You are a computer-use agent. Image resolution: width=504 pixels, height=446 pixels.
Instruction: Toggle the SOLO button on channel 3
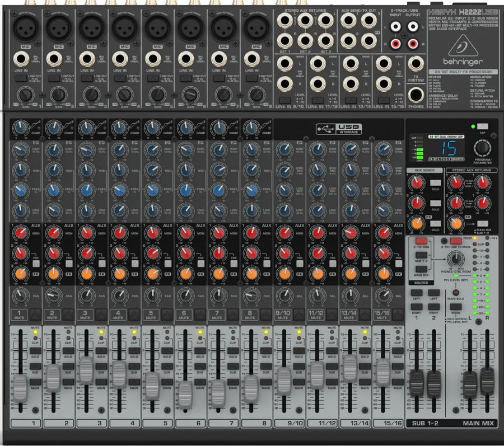pyautogui.click(x=101, y=351)
